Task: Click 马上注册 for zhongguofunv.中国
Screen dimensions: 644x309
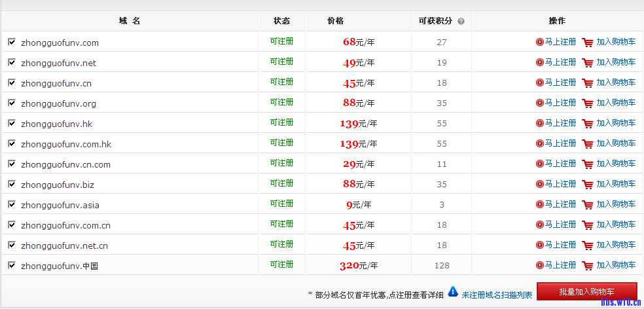Action: click(560, 265)
